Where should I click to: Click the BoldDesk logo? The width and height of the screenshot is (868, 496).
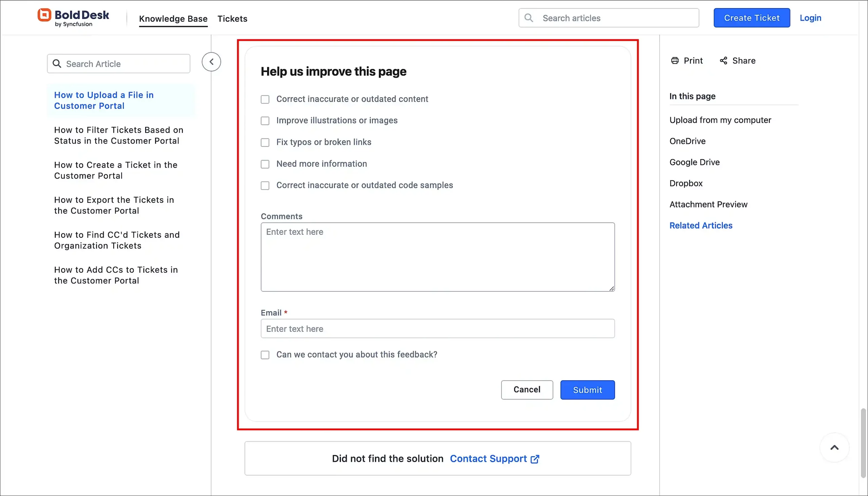(73, 18)
